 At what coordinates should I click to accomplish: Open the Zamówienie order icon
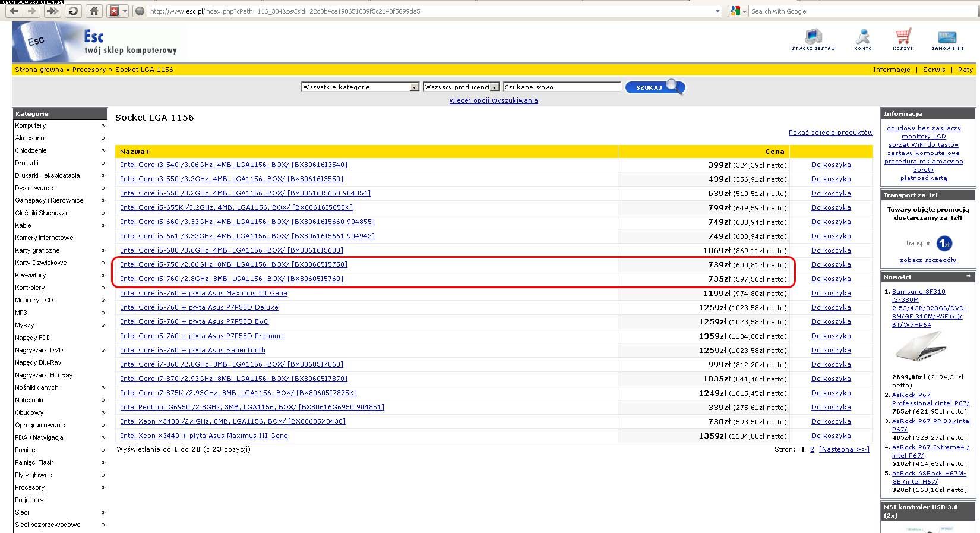(947, 39)
